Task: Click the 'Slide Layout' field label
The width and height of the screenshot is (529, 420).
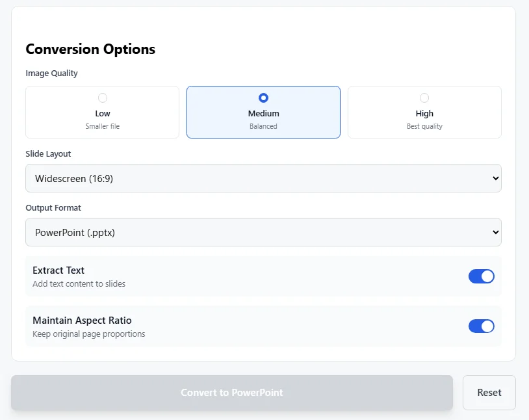Action: point(48,154)
